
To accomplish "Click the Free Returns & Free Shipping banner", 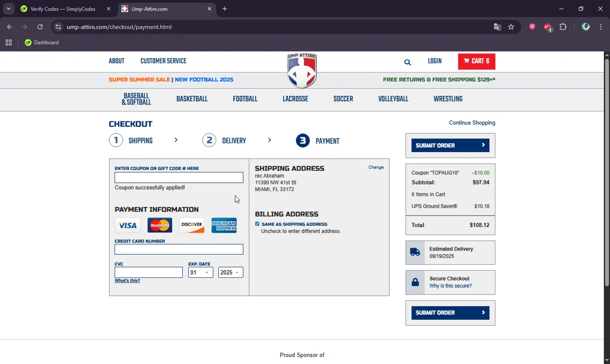I will click(x=439, y=80).
